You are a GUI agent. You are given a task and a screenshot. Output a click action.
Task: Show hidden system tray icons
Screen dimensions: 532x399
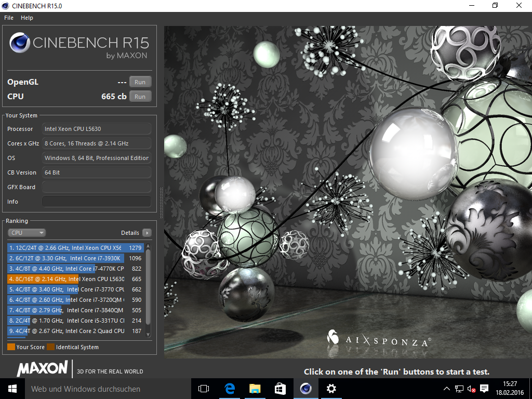click(447, 389)
